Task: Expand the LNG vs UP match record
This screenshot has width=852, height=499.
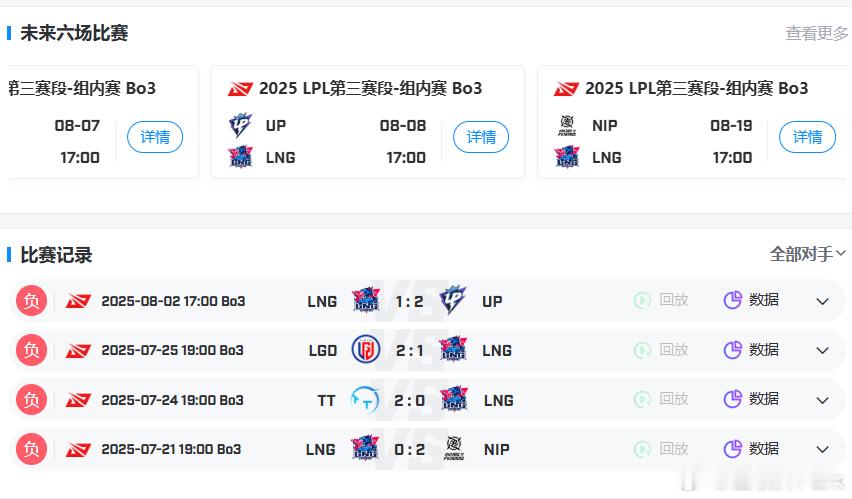Action: [x=823, y=301]
